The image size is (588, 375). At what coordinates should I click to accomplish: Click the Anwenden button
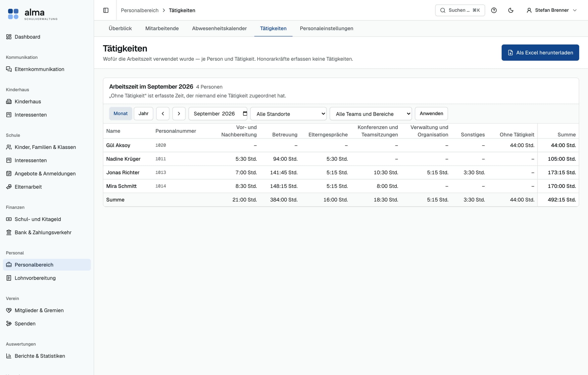coord(431,113)
